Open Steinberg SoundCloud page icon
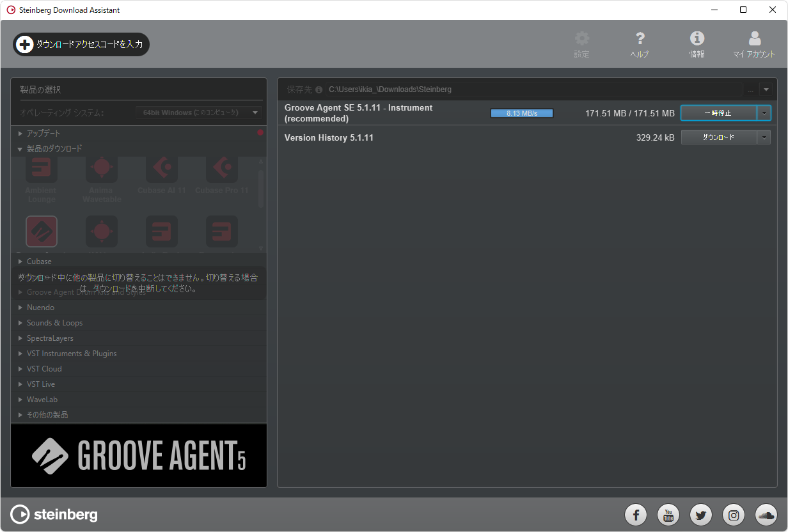 (x=766, y=515)
